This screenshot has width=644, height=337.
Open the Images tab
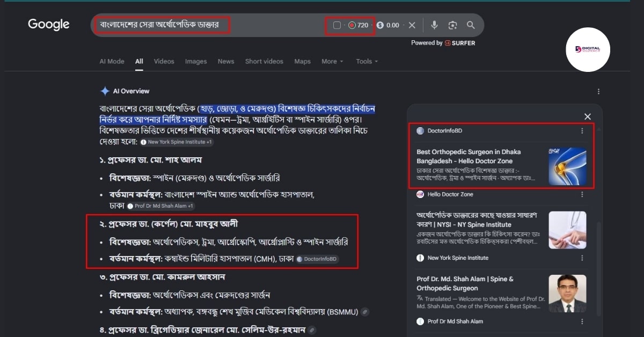(196, 61)
